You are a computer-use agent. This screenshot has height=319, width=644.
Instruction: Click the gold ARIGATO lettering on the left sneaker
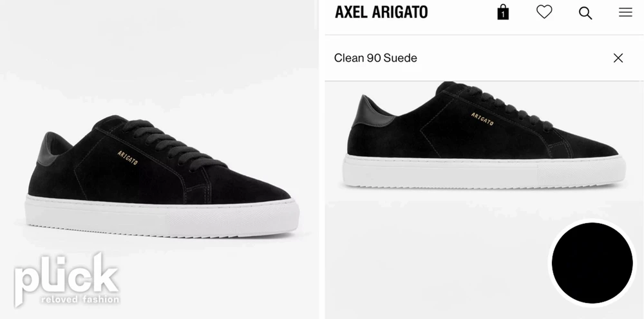pos(128,158)
